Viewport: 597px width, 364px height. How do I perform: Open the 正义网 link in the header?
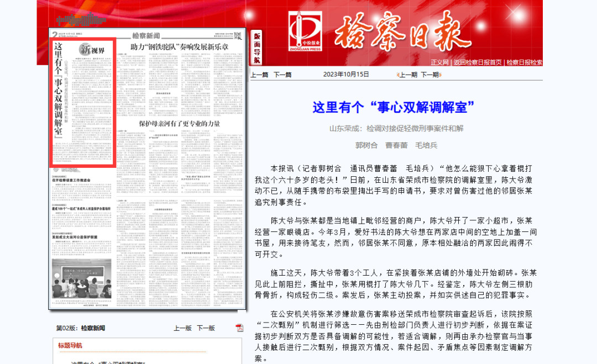439,62
